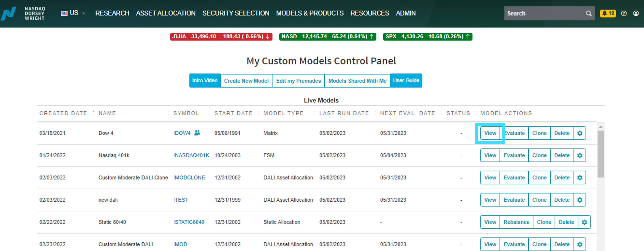Image resolution: width=644 pixels, height=251 pixels.
Task: Sort by LAST RUN DATE column
Action: (344, 113)
